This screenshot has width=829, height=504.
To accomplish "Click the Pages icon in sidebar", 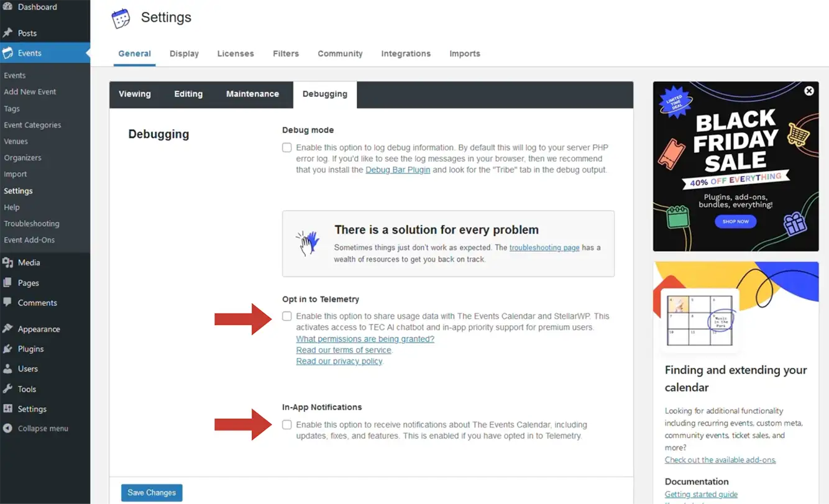I will pyautogui.click(x=7, y=283).
